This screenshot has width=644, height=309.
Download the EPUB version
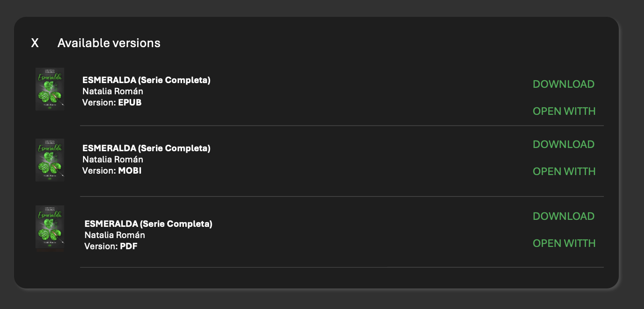click(563, 84)
